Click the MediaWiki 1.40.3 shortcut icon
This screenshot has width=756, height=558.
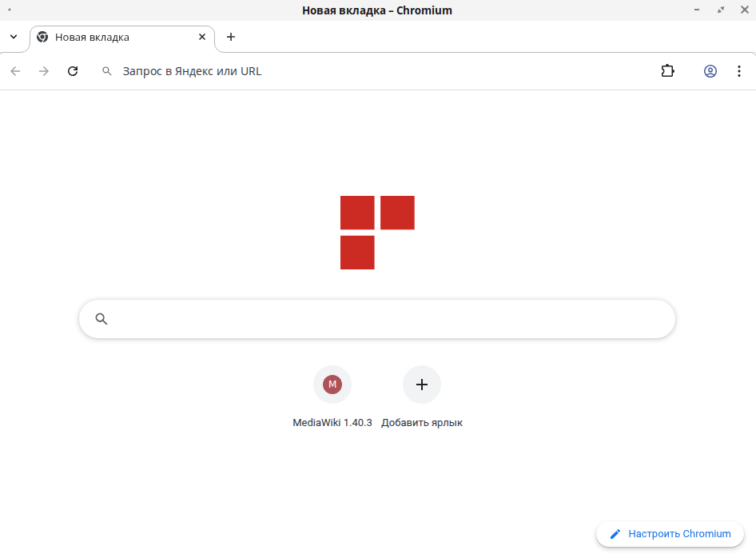[x=332, y=385]
